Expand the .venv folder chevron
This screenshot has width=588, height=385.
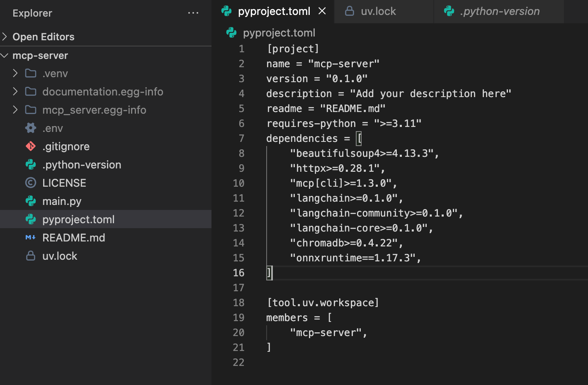pos(15,73)
